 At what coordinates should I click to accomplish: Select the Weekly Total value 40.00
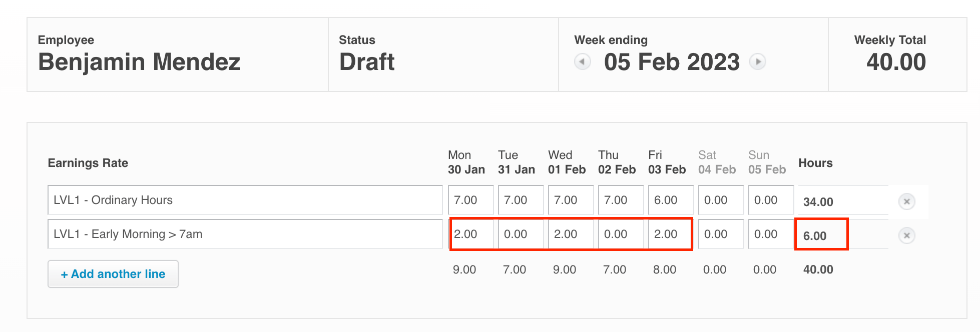click(896, 61)
